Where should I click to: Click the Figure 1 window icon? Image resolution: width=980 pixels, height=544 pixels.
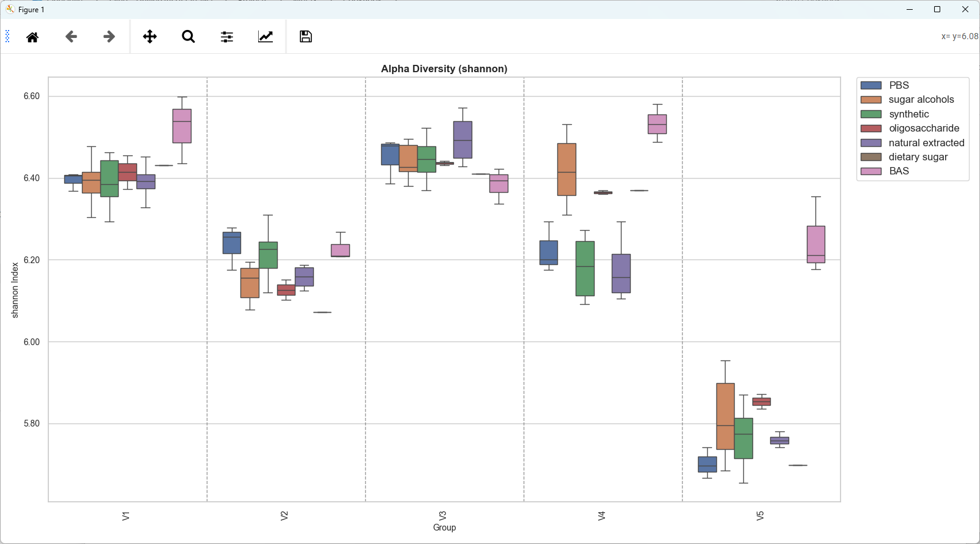point(10,9)
